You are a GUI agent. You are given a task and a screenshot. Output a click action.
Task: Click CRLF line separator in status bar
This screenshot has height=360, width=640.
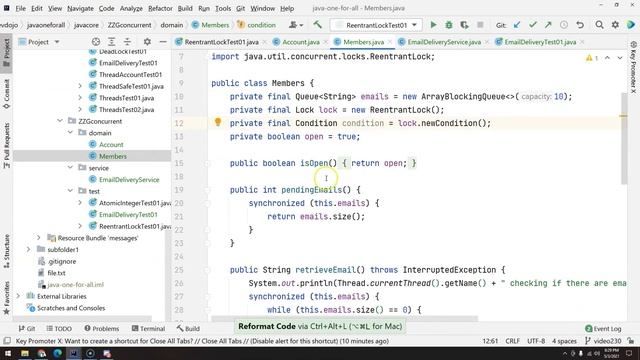(x=512, y=341)
